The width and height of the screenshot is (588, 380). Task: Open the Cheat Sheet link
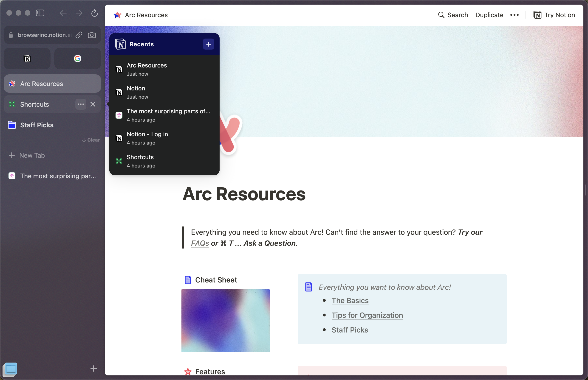pos(216,280)
